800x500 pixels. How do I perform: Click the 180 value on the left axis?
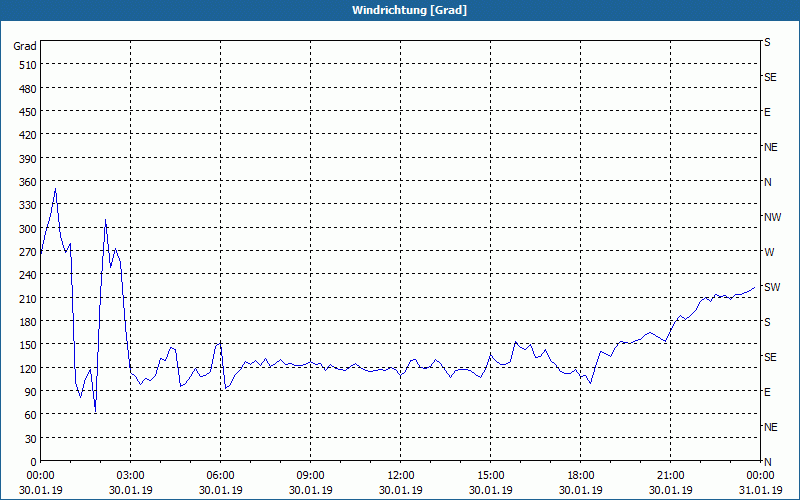coord(28,322)
